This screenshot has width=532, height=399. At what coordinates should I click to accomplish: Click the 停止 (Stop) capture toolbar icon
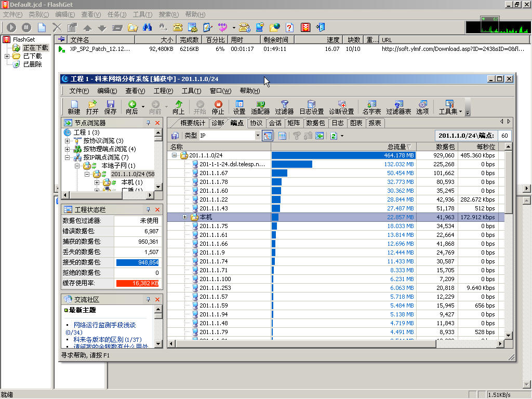coord(218,107)
